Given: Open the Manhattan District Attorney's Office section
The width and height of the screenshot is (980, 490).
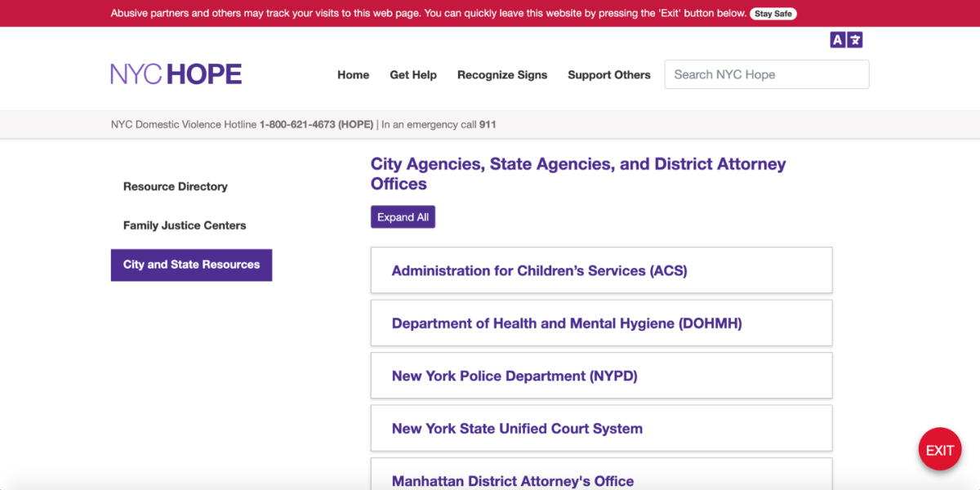Looking at the screenshot, I should click(601, 480).
